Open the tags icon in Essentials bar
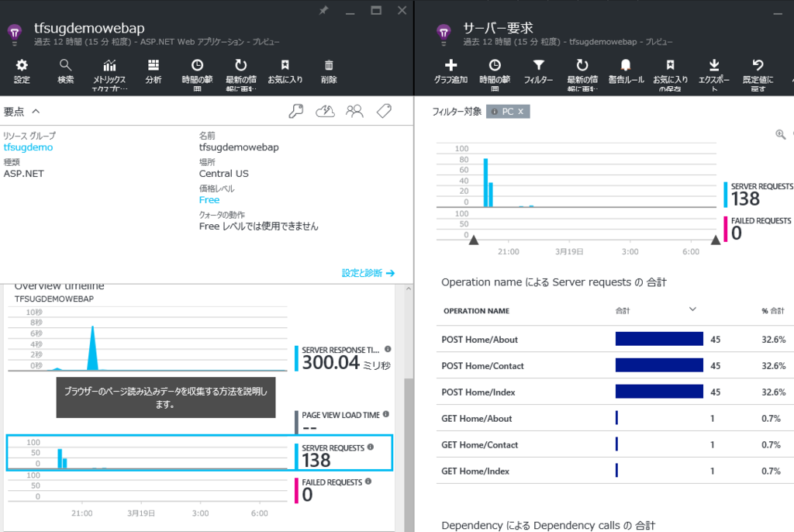 click(384, 111)
